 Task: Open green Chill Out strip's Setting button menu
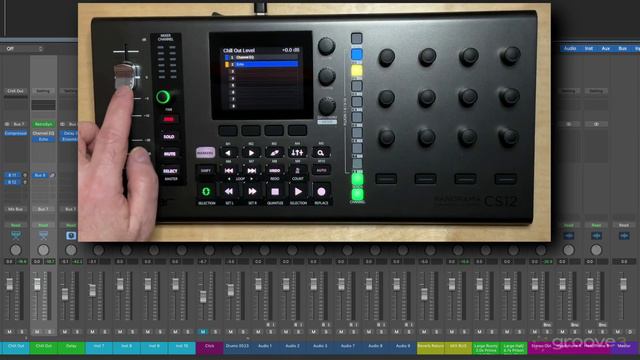[x=43, y=91]
